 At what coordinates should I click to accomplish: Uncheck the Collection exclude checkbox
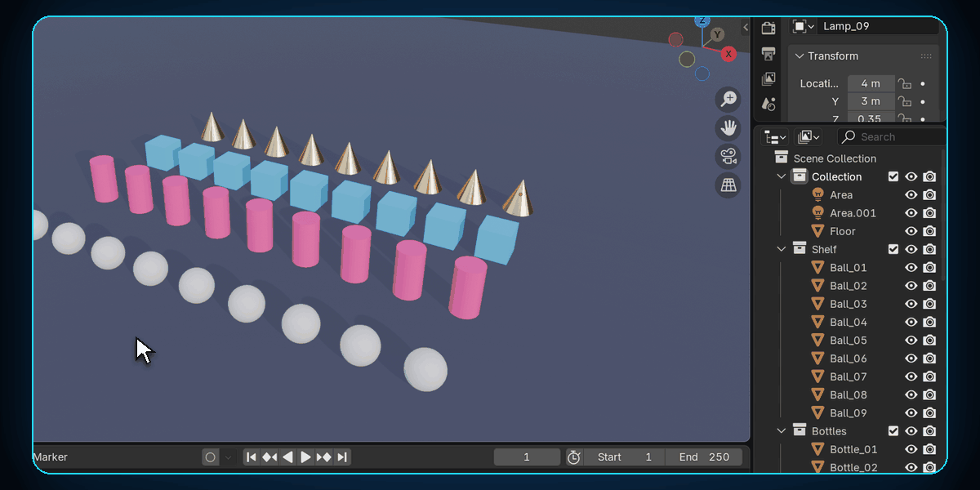pos(893,176)
